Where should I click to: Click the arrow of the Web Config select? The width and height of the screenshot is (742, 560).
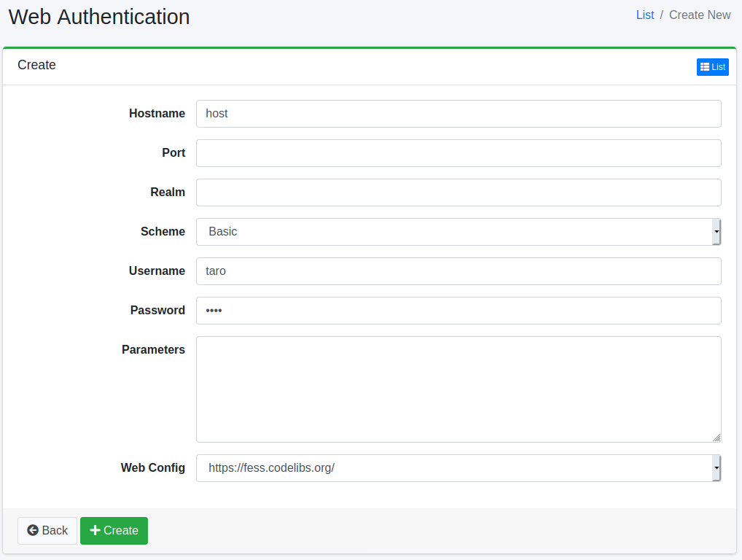pos(716,468)
